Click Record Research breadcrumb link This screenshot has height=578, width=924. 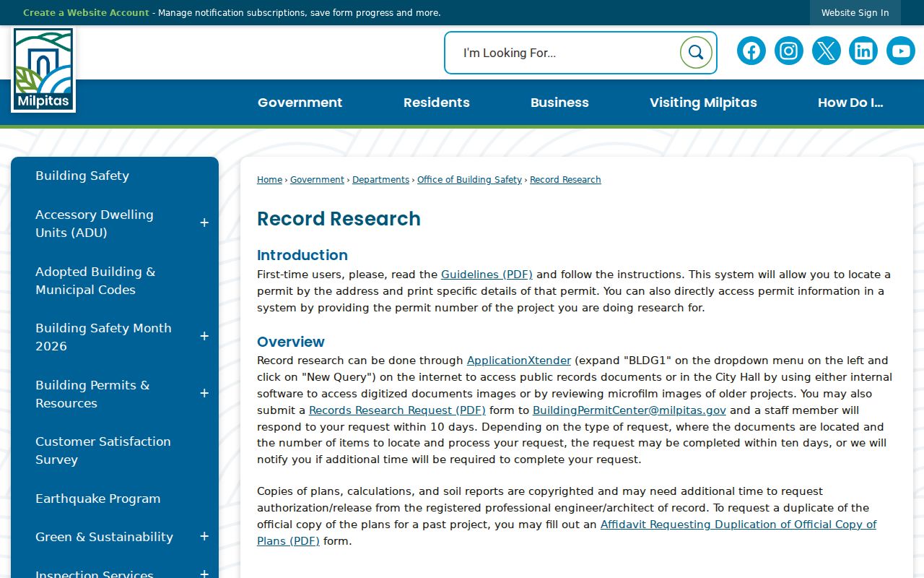tap(565, 180)
